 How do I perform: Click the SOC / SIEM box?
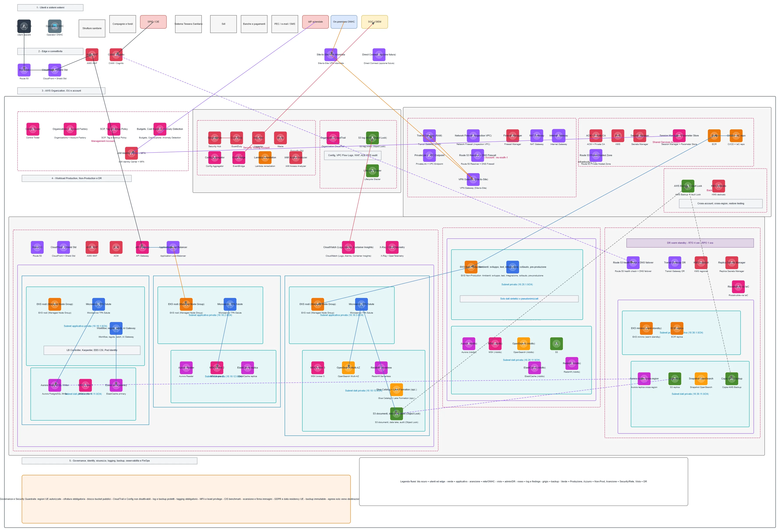point(375,22)
